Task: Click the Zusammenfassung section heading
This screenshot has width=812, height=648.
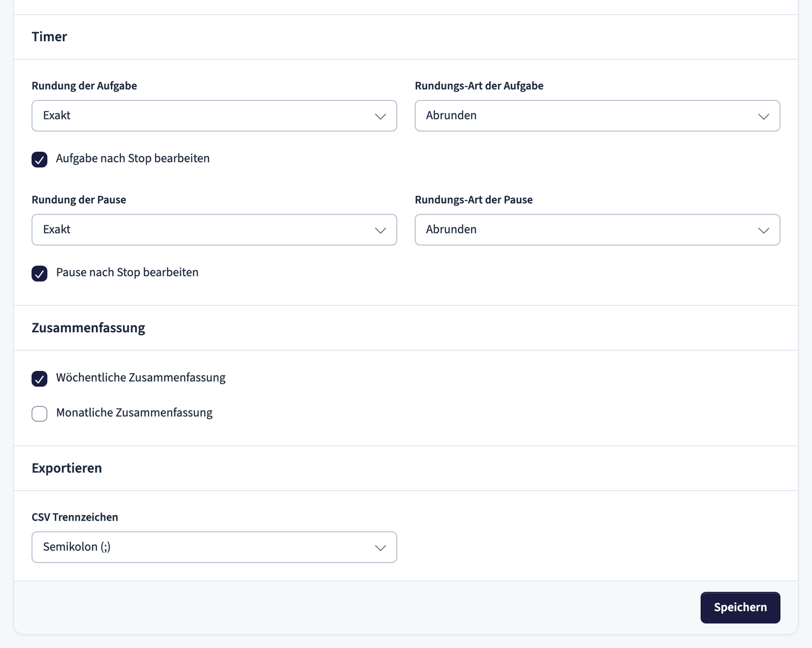Action: [x=88, y=328]
